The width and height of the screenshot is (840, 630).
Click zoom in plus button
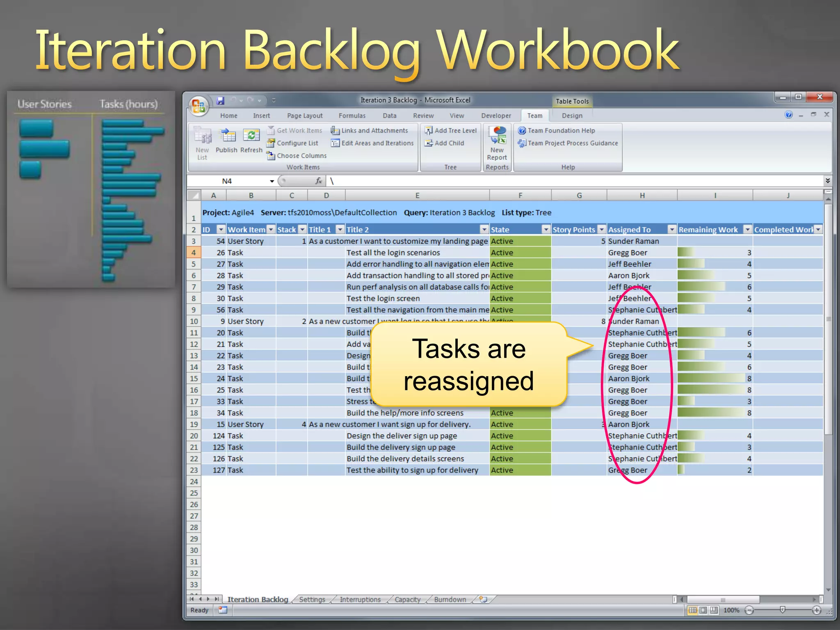817,610
